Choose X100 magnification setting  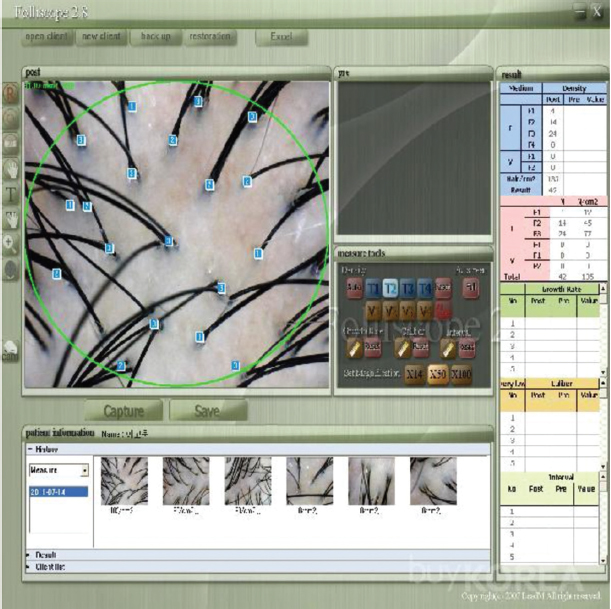click(x=461, y=374)
